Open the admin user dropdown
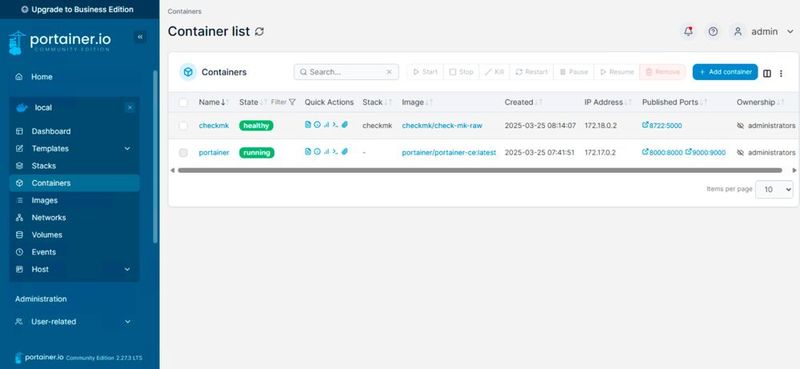Image resolution: width=800 pixels, height=369 pixels. (x=790, y=32)
